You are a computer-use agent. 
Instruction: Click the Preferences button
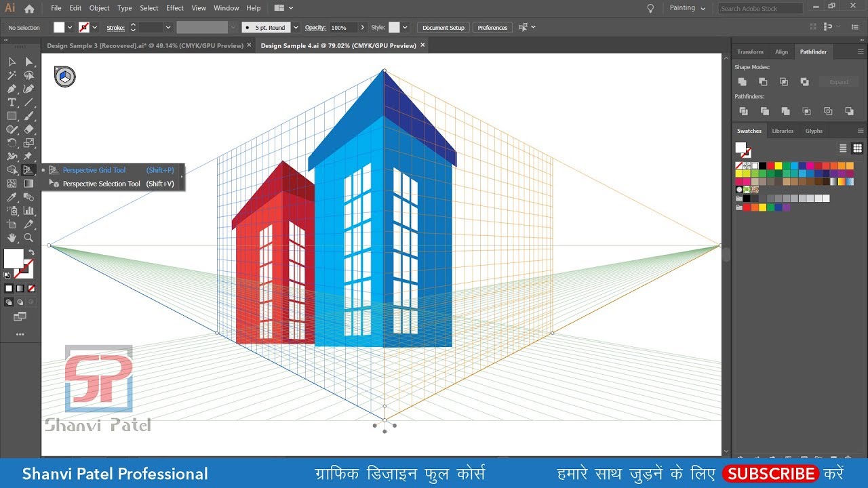(492, 28)
